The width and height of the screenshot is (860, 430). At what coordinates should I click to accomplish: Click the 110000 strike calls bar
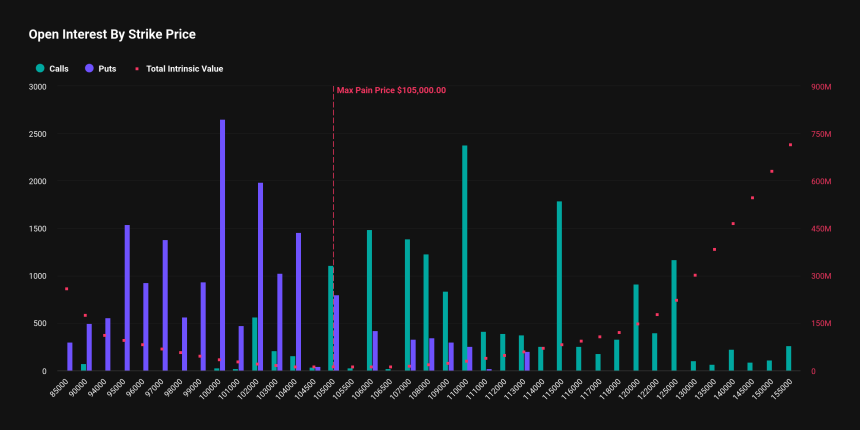pyautogui.click(x=465, y=258)
